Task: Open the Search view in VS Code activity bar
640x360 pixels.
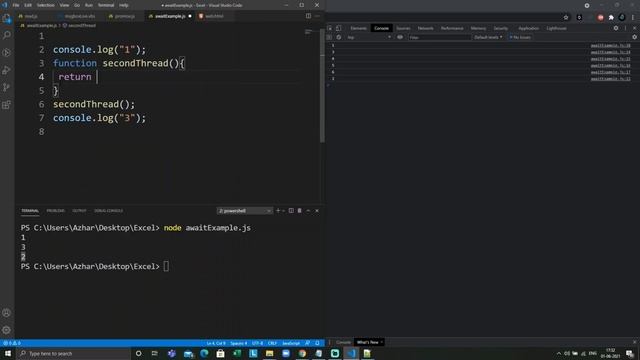Action: click(x=7, y=36)
